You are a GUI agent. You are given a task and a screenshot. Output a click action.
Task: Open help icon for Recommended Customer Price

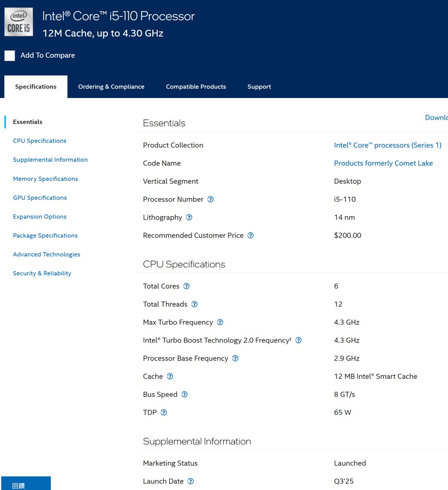pos(250,236)
